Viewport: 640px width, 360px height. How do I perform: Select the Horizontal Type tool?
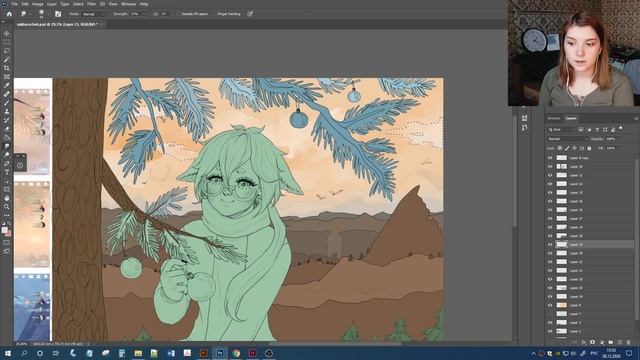[7, 172]
